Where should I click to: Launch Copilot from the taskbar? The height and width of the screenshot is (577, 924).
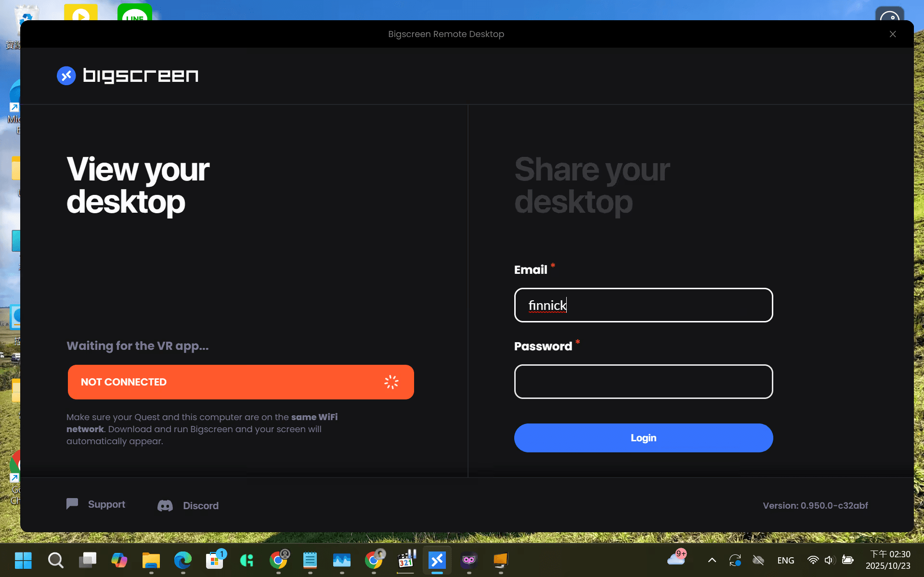119,560
